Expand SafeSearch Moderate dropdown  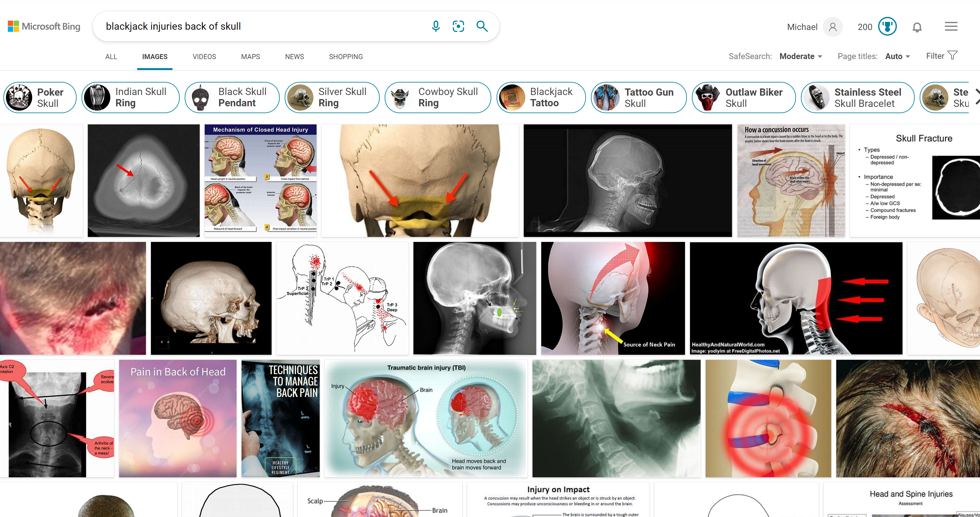[800, 56]
